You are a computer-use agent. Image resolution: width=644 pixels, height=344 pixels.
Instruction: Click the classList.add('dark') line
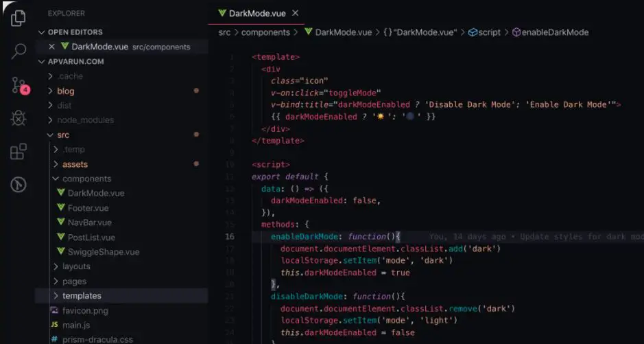[391, 249]
